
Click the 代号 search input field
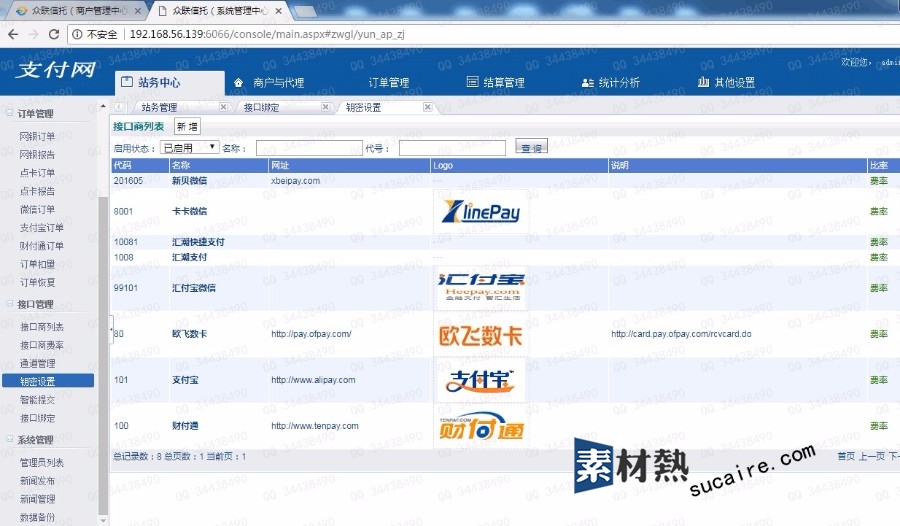point(452,148)
